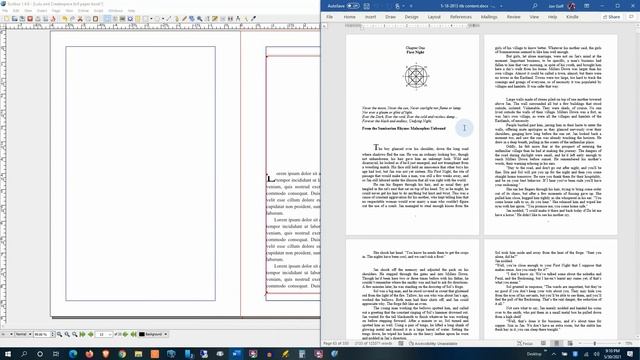Click the Chapter One page thumbnail in Word
Image resolution: width=640 pixels, height=360 pixels.
[412, 134]
